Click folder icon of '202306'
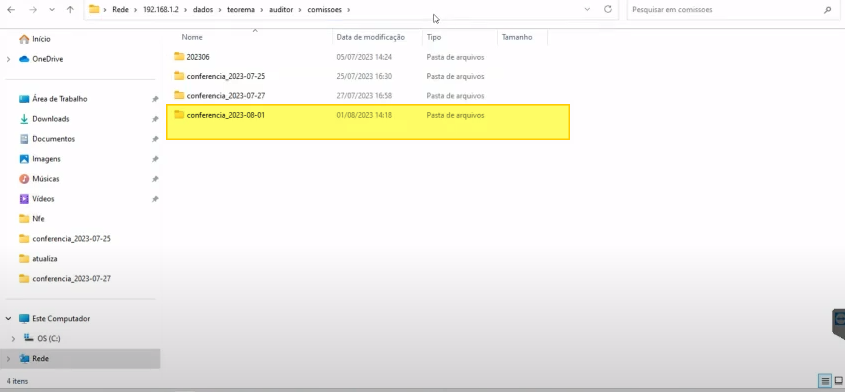Screen dimensions: 845x392 [179, 56]
